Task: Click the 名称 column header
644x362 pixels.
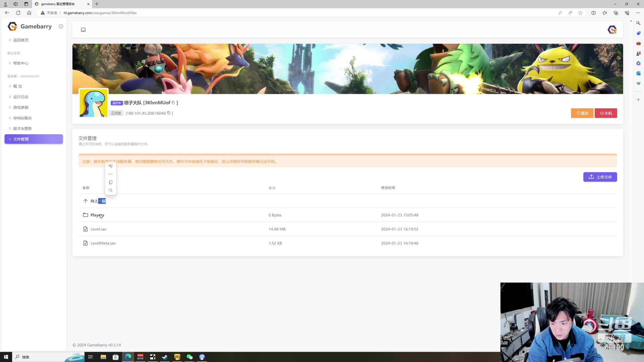Action: (86, 188)
